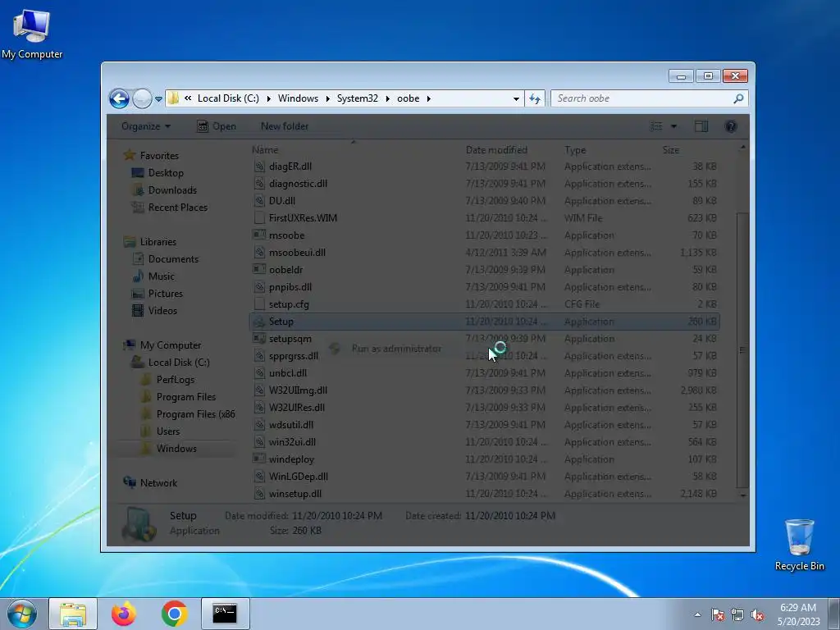Open Recent Places in Favorites
This screenshot has height=630, width=840.
pos(177,208)
